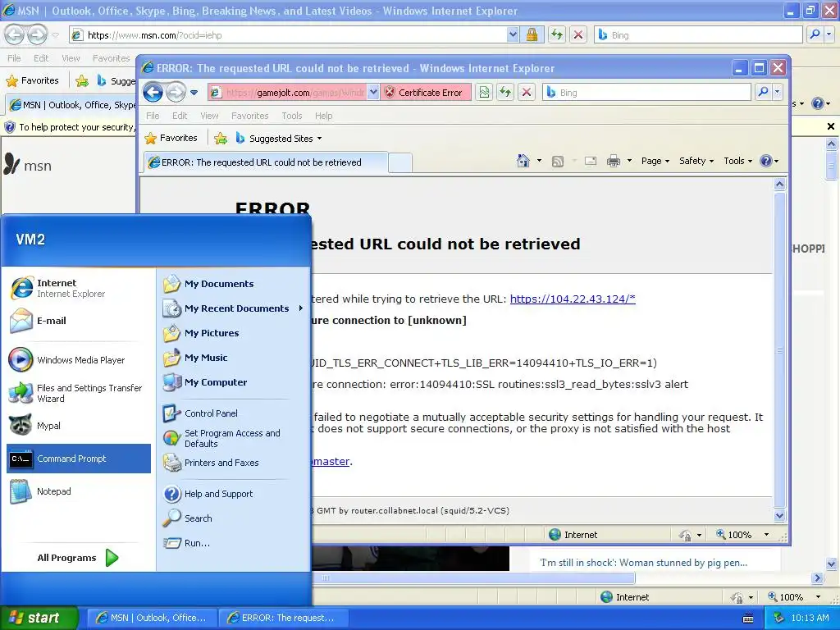This screenshot has height=630, width=840.
Task: Switch to ERROR taskbar button
Action: pyautogui.click(x=283, y=618)
